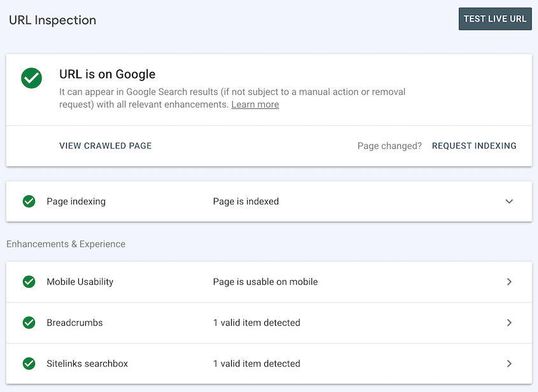Click the Sitelinks searchbox label

(x=87, y=363)
